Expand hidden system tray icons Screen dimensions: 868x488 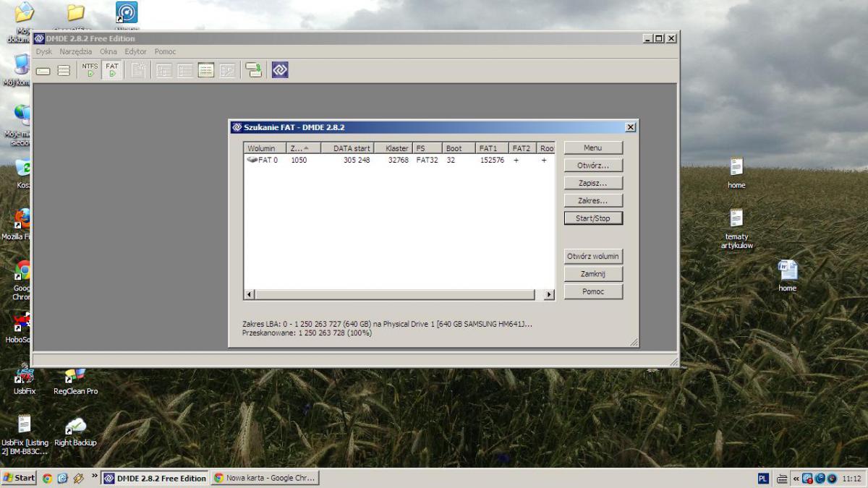click(796, 478)
